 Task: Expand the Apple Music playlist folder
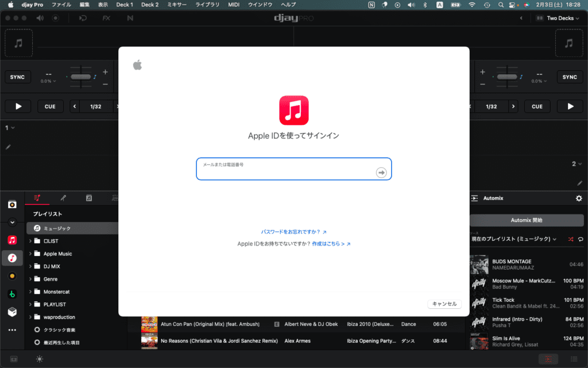30,254
